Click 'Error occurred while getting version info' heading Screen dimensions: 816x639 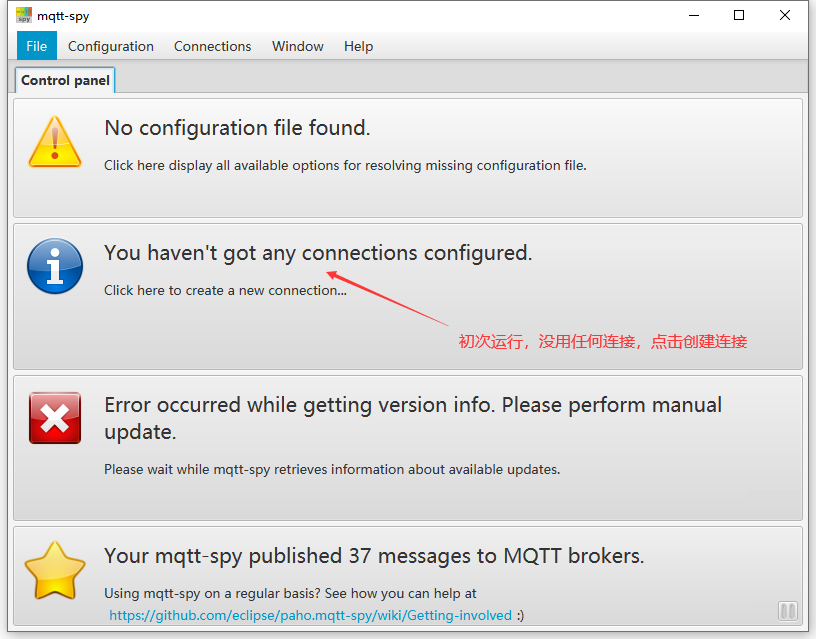pyautogui.click(x=413, y=418)
